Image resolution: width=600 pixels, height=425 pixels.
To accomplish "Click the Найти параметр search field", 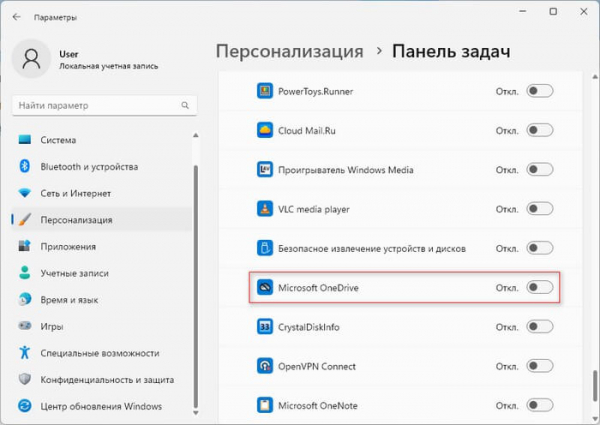I will click(x=104, y=105).
